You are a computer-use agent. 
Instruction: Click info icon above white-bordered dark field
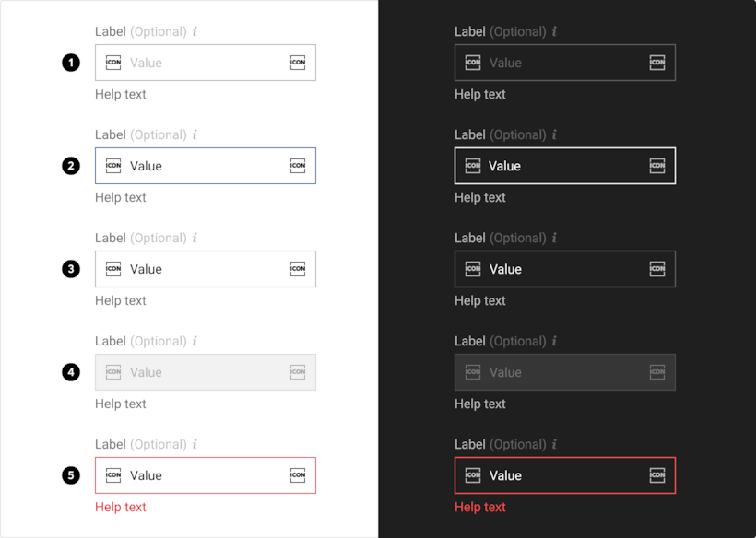554,134
